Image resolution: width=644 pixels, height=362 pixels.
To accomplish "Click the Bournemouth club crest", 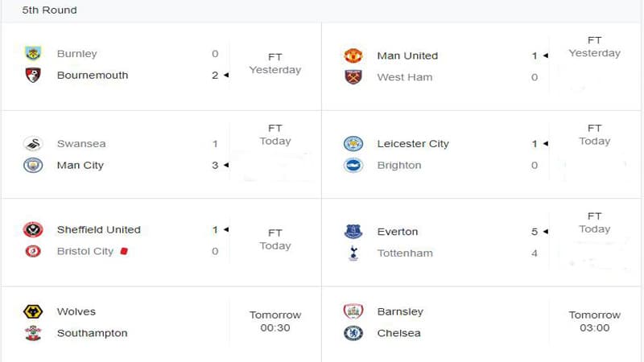I will [33, 75].
